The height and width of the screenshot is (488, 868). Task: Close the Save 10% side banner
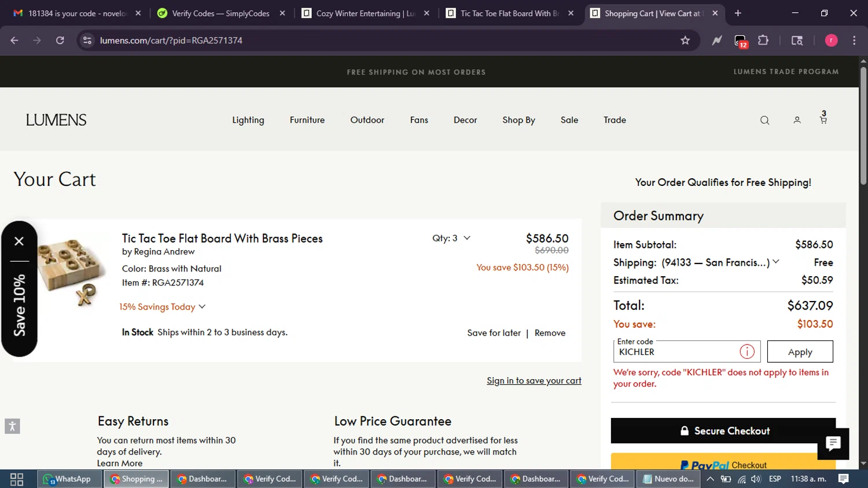(x=19, y=241)
